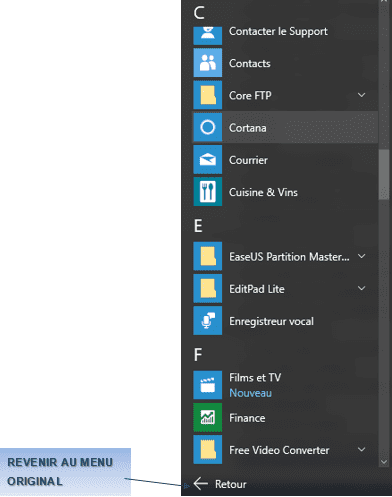This screenshot has width=392, height=497.
Task: Open the Contacter le Support app icon
Action: 208,35
